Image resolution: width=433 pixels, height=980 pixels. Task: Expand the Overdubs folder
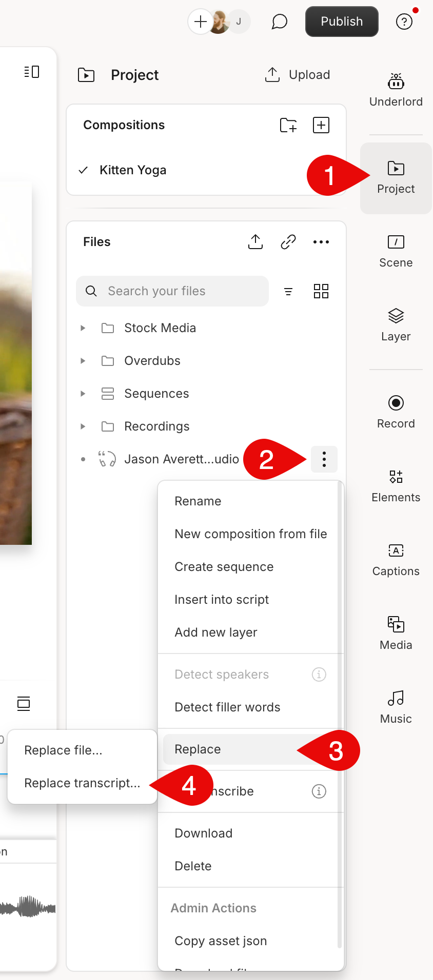[83, 361]
